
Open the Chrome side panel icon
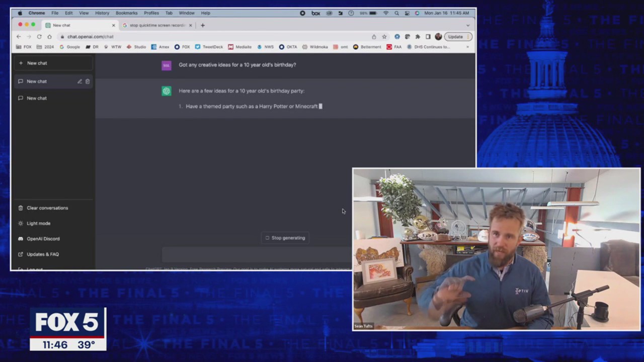pos(428,37)
